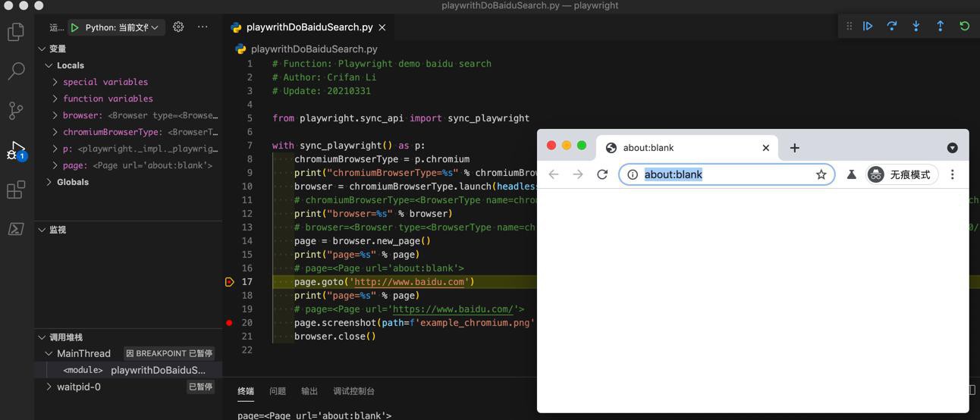Collapse the 调用堆栈 call stack section
This screenshot has height=420, width=980.
[x=42, y=337]
